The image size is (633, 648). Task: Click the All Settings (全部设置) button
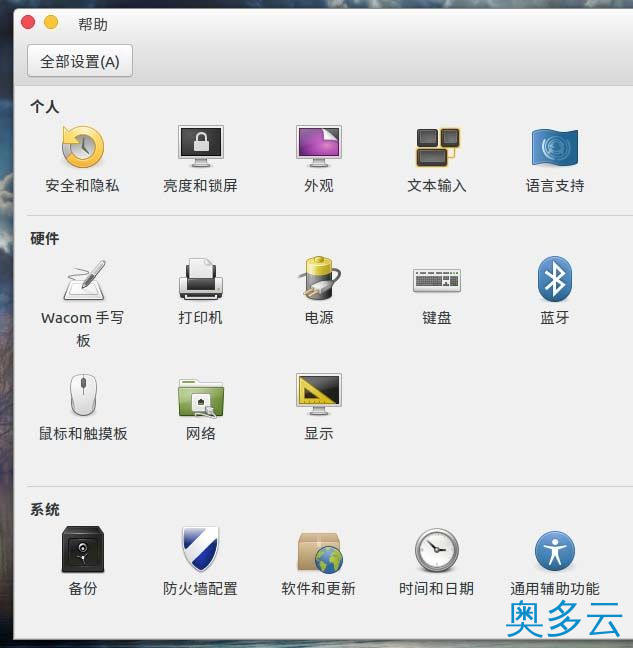point(80,61)
